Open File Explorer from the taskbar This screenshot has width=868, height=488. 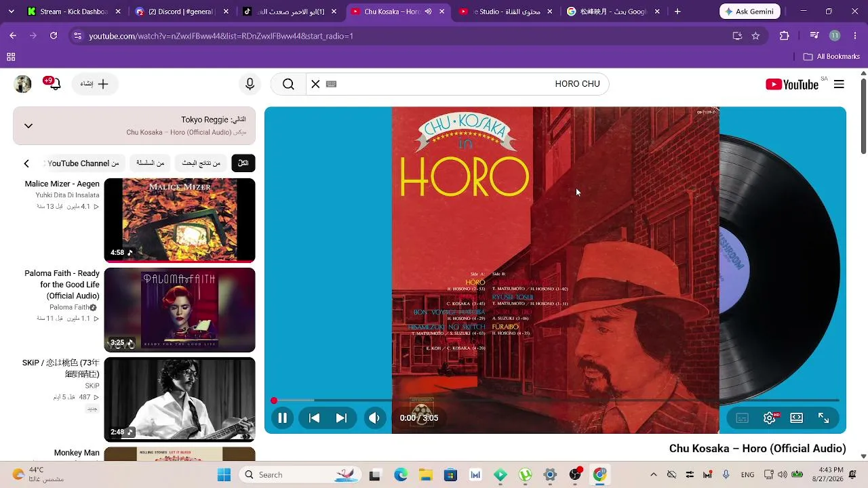pyautogui.click(x=426, y=474)
